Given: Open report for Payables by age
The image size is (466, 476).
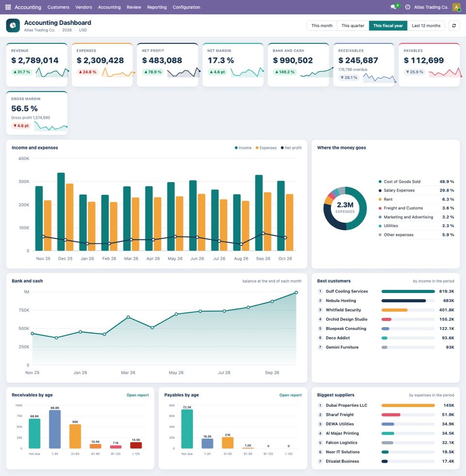Looking at the screenshot, I should coord(290,395).
